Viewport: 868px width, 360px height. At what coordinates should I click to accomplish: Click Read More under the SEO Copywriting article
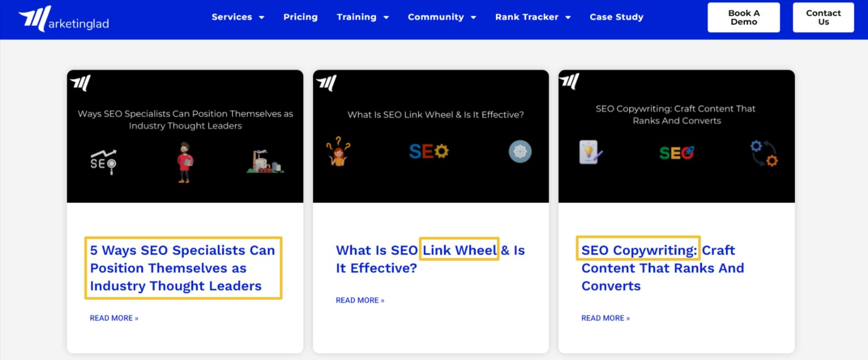pyautogui.click(x=605, y=318)
